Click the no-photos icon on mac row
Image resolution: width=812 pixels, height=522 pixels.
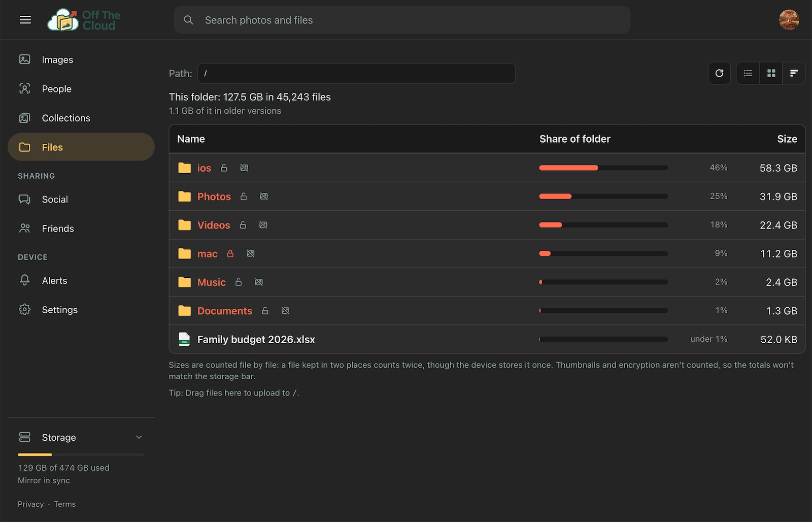[x=251, y=253]
